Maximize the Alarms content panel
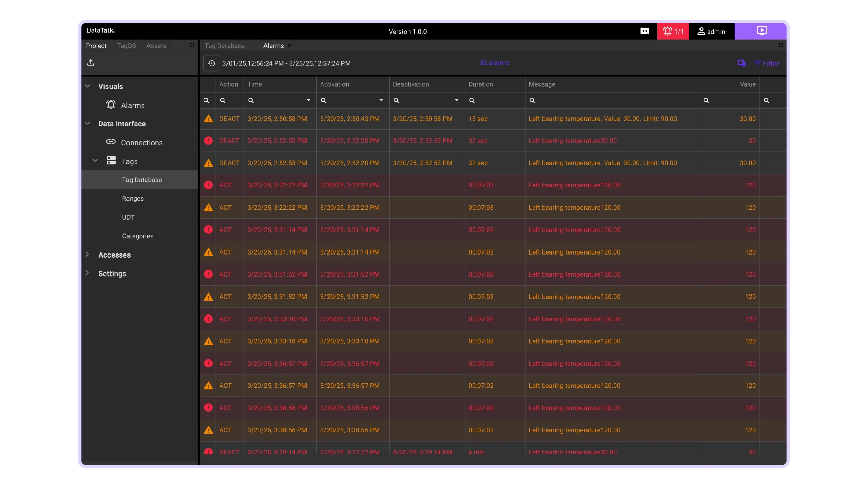The height and width of the screenshot is (488, 868). point(781,45)
